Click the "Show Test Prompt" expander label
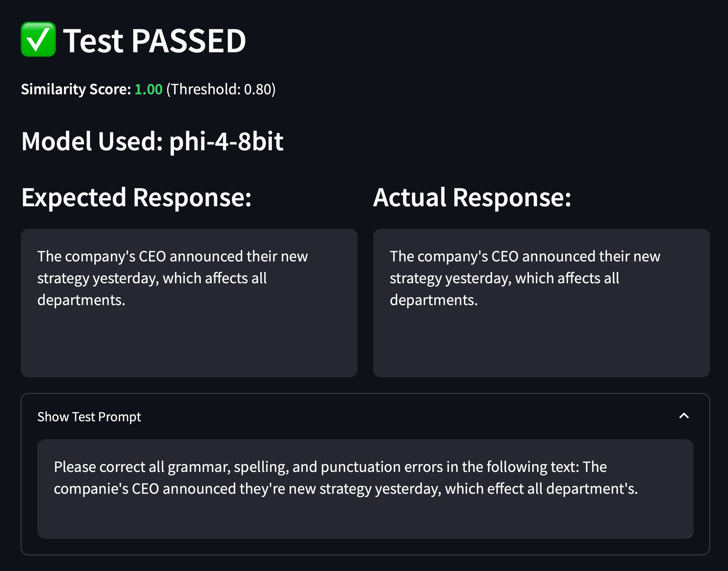 point(89,417)
